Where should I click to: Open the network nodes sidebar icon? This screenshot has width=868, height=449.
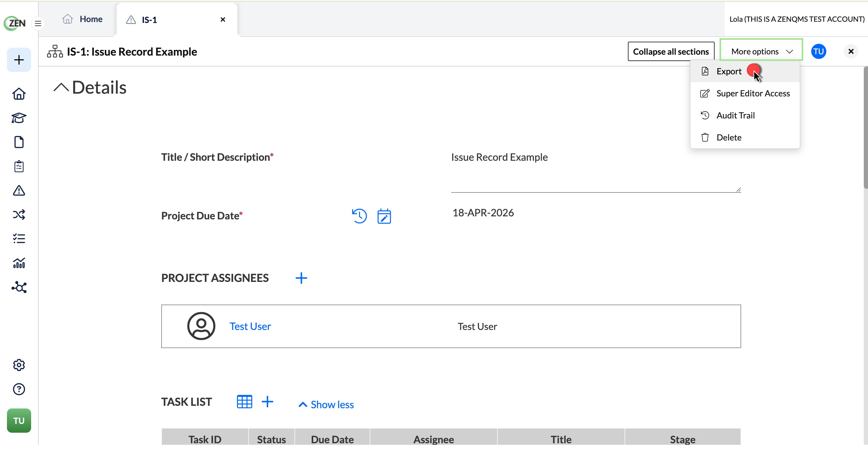(x=19, y=288)
